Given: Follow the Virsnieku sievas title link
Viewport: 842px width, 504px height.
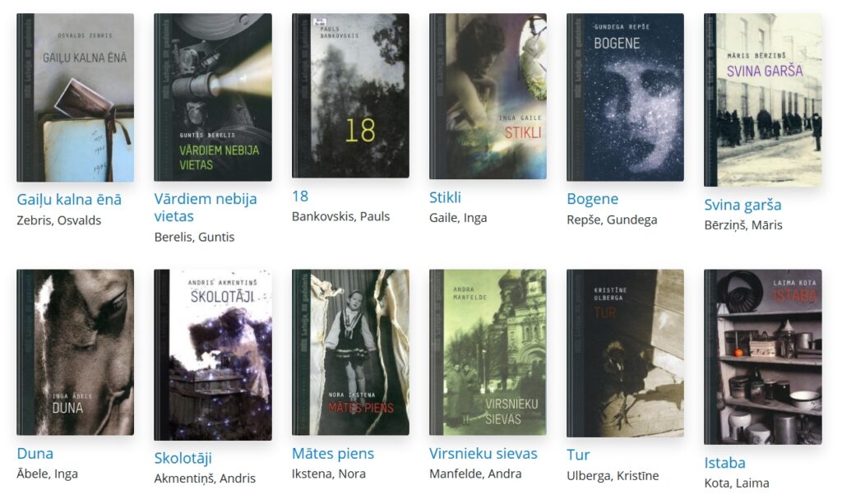Looking at the screenshot, I should click(483, 454).
